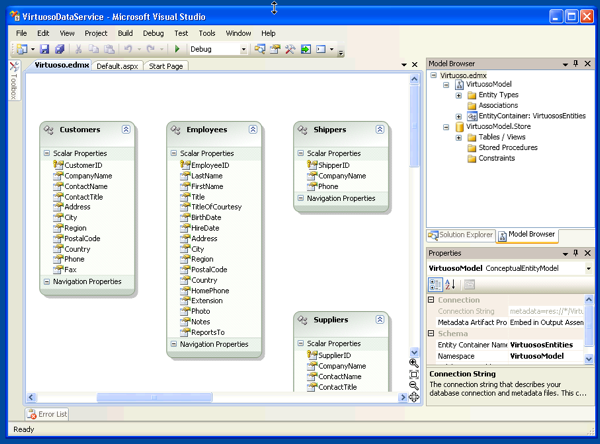Screen dimensions: 600x444
Task: Click the green arrow window icon
Action: [306, 49]
